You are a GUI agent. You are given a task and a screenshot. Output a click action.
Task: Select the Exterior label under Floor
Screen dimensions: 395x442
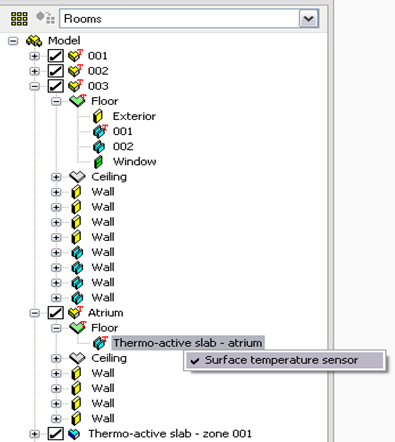click(134, 116)
